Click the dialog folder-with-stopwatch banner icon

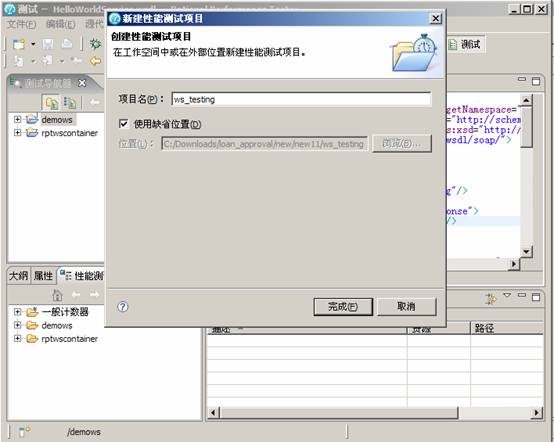coord(414,53)
